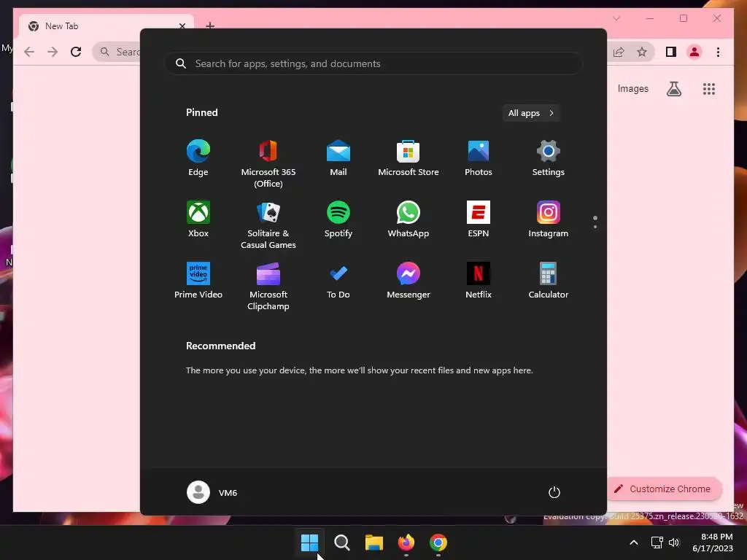
Task: Open the Netflix app
Action: click(x=479, y=281)
